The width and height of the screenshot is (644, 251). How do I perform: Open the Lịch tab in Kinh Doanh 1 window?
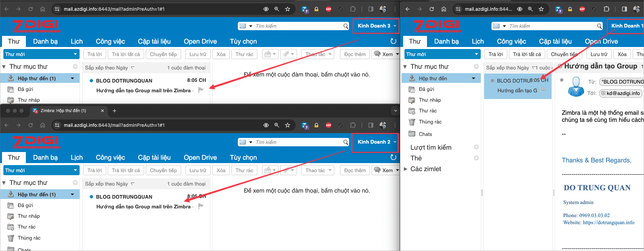pyautogui.click(x=478, y=41)
